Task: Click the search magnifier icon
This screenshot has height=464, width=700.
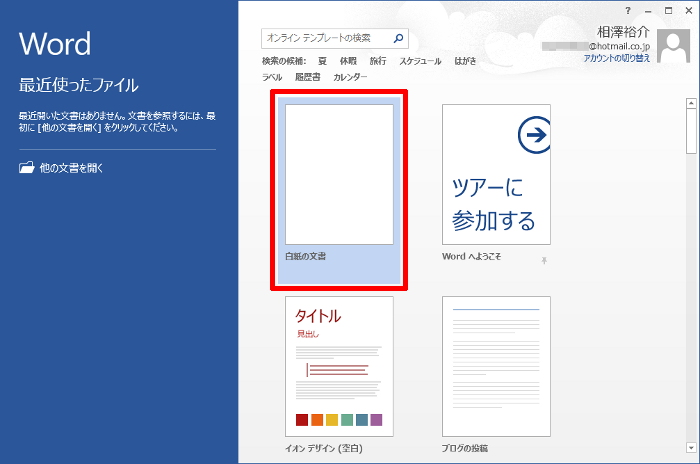Action: (398, 38)
